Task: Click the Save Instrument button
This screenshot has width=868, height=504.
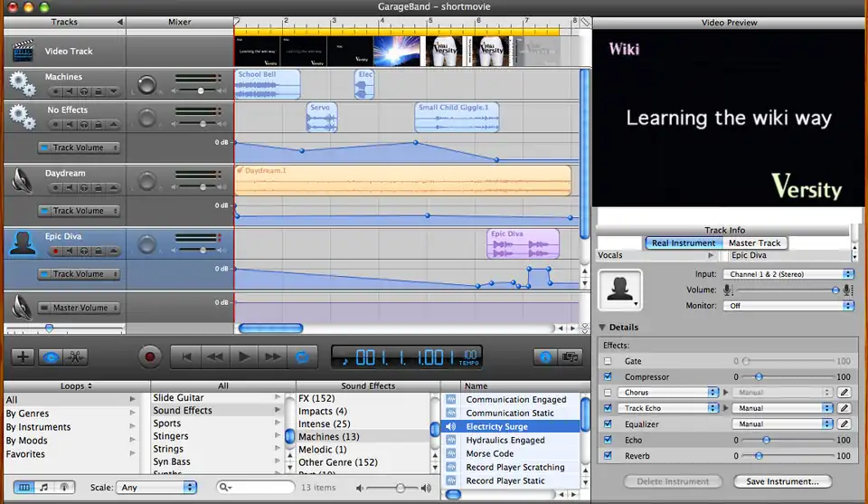Action: click(782, 481)
